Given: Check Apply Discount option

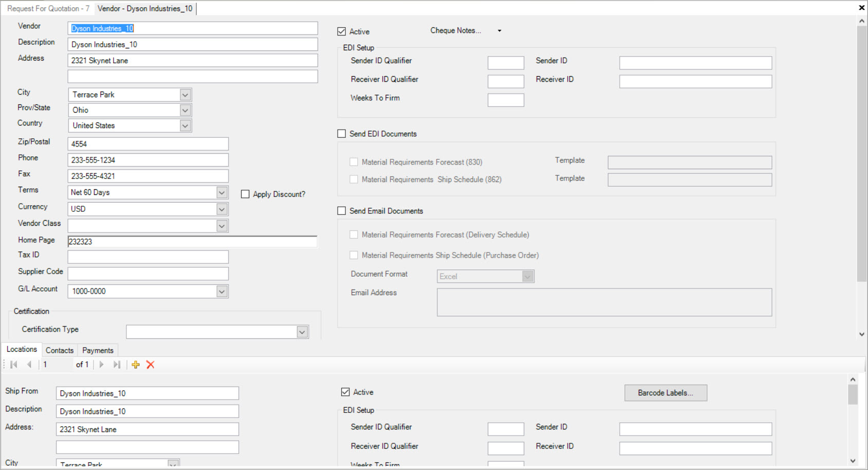Looking at the screenshot, I should [x=245, y=194].
